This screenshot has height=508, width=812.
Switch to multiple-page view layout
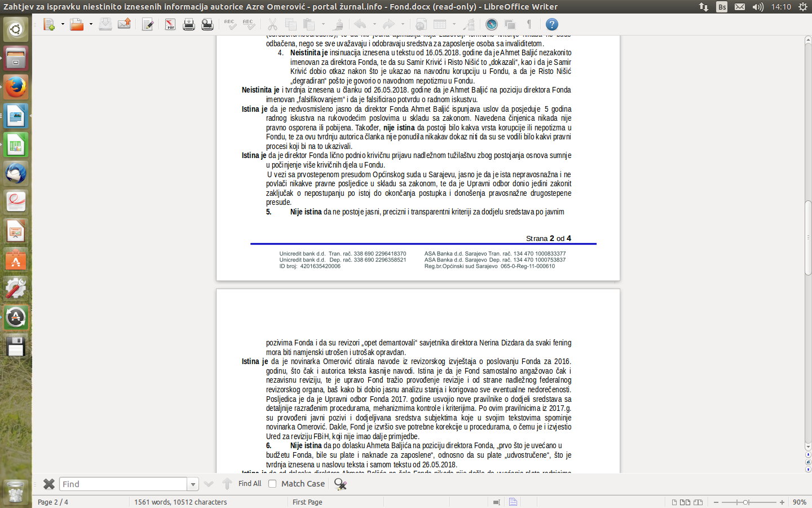[x=685, y=502]
